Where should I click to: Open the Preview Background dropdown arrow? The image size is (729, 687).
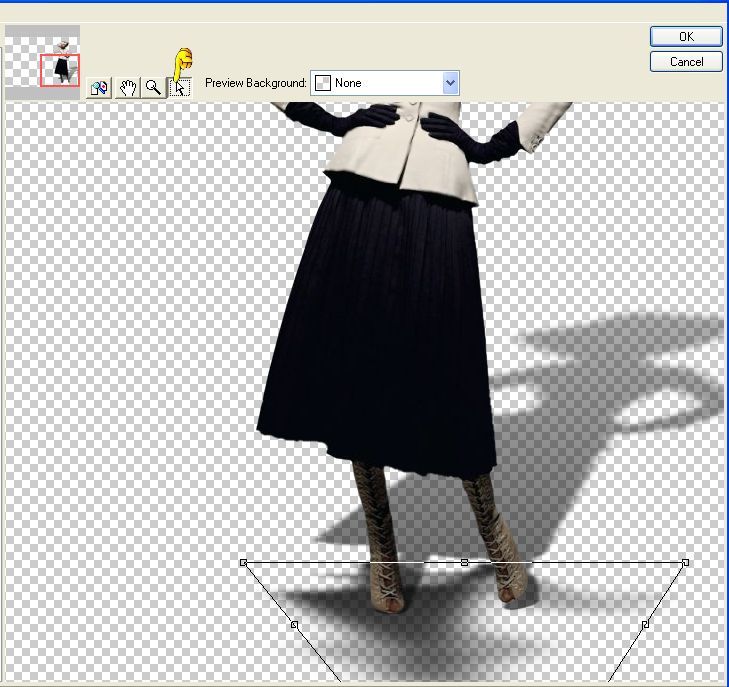451,83
